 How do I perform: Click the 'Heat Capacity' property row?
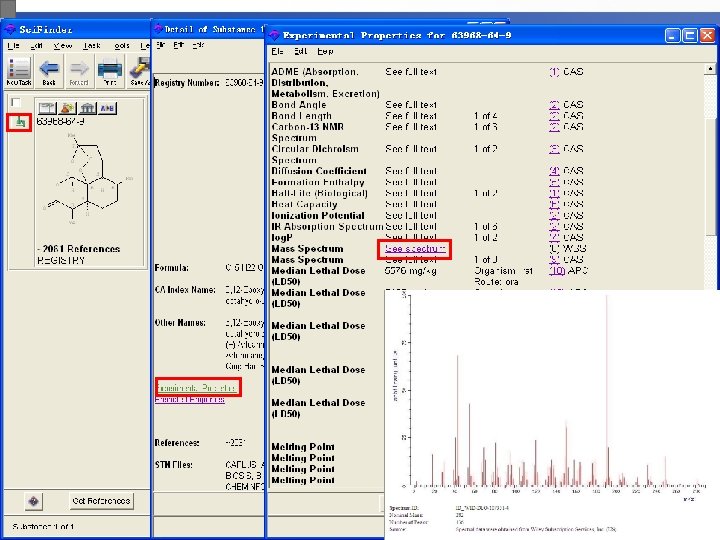427,204
